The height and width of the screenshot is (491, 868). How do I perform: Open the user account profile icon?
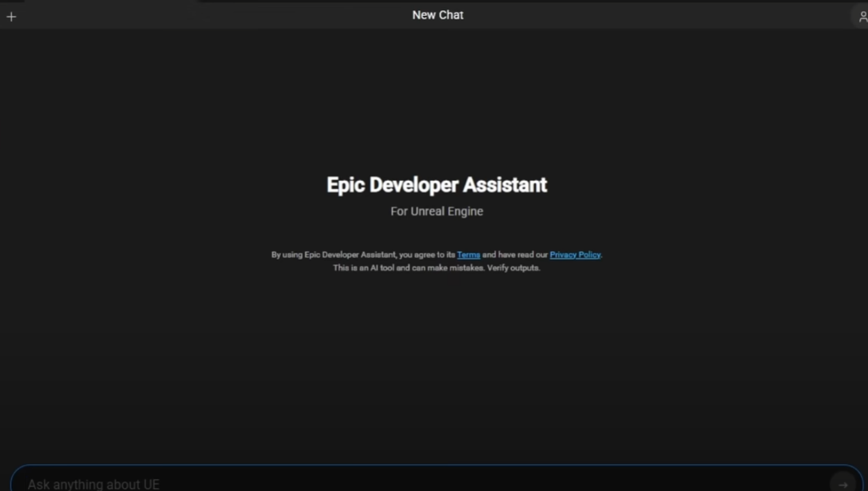[x=862, y=16]
